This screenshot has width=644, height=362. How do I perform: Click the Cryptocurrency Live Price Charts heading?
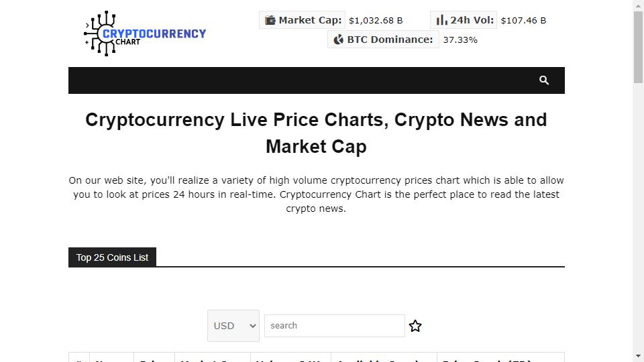tap(316, 133)
